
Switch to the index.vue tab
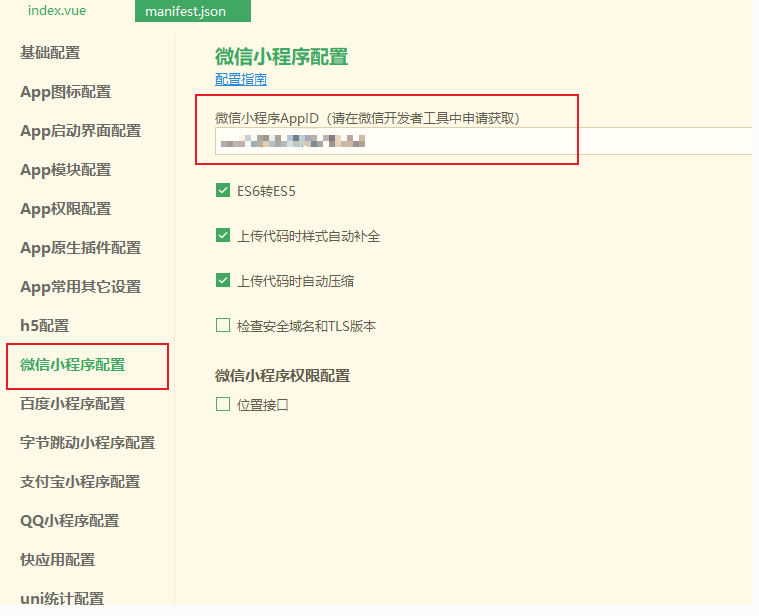point(57,11)
